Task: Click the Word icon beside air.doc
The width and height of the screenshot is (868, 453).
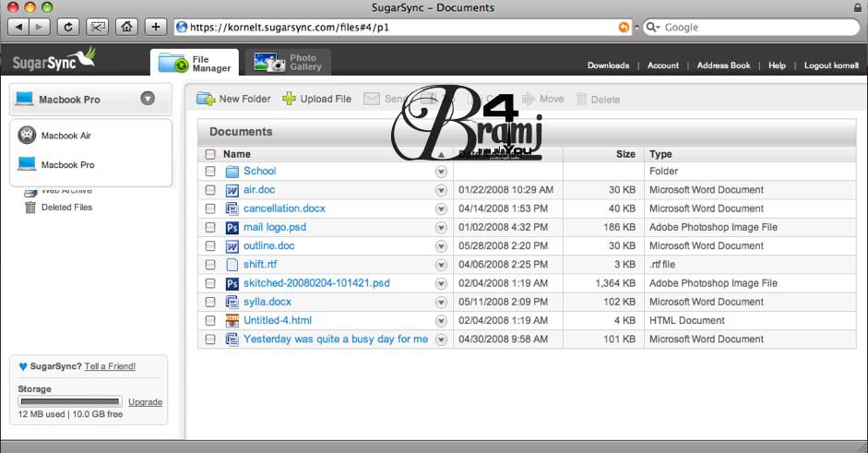Action: pos(232,190)
